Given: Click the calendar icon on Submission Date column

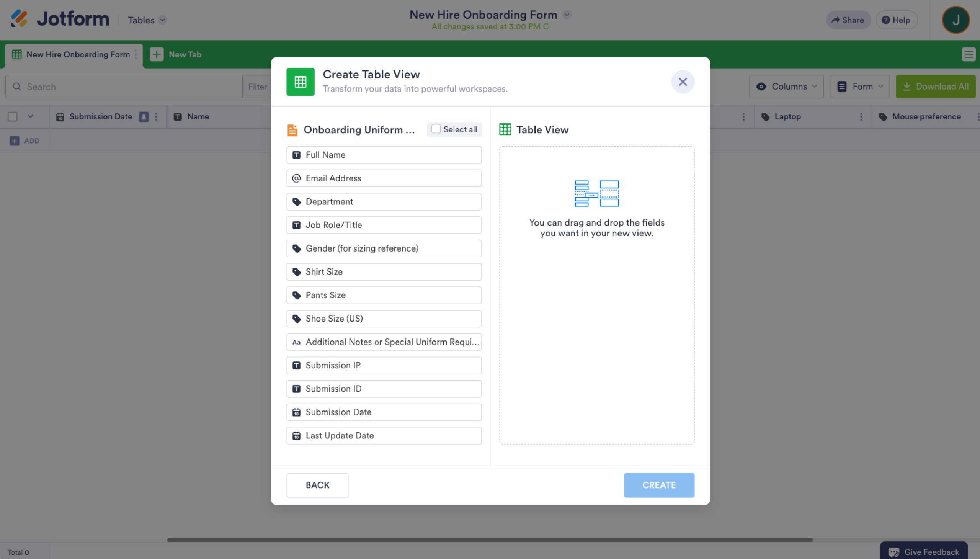Looking at the screenshot, I should pos(61,117).
